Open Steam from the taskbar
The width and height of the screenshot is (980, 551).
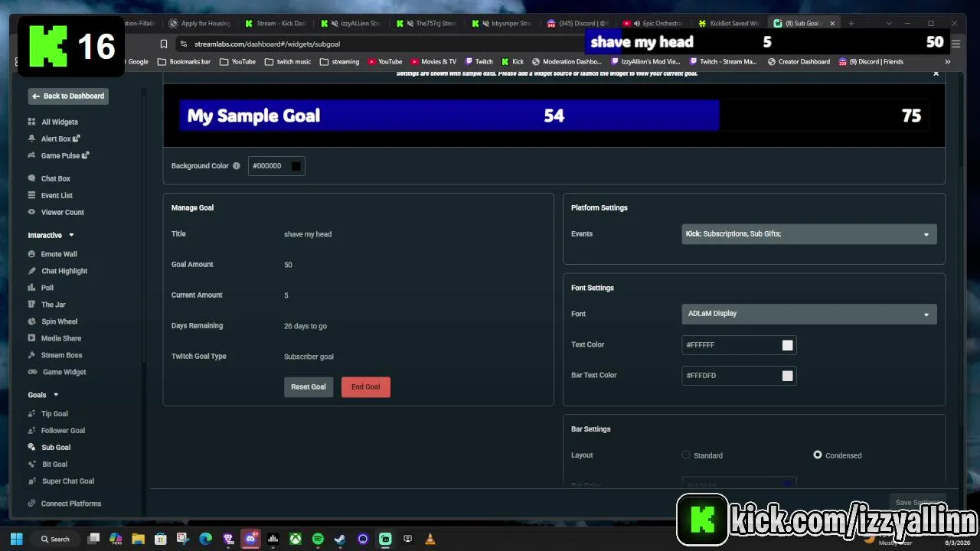(x=340, y=539)
